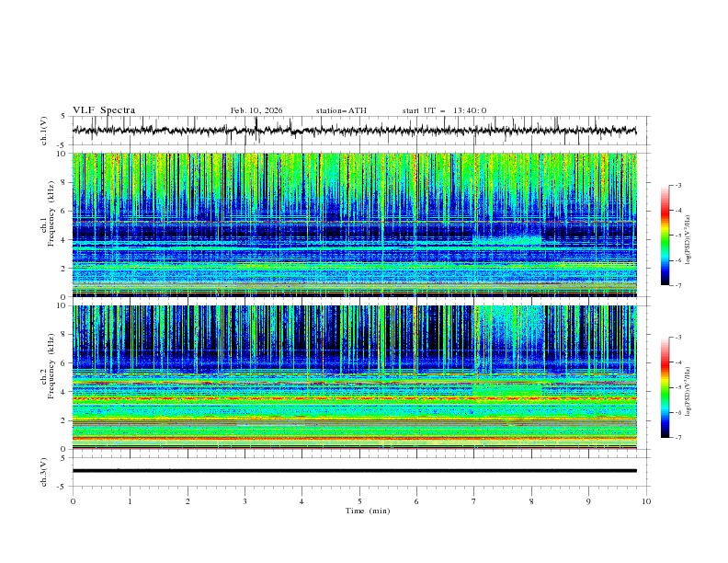The width and height of the screenshot is (728, 563).
Task: Click time tick label "10" on the x-axis
Action: point(646,501)
